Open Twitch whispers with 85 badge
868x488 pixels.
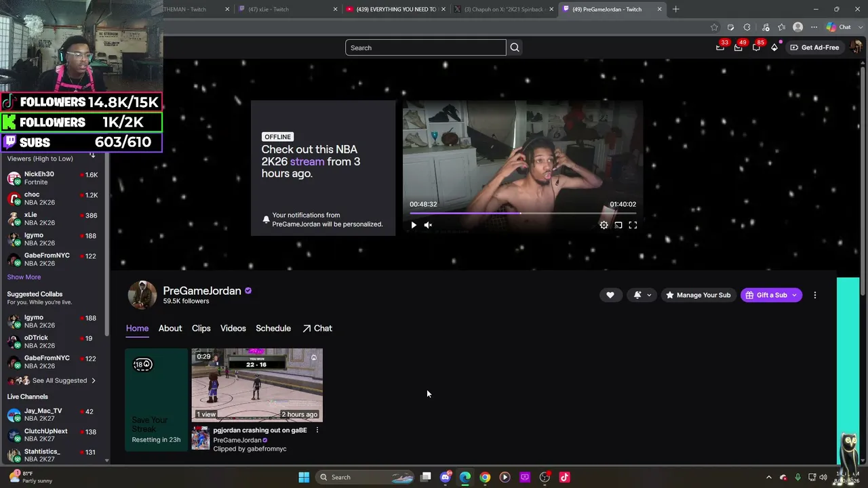(756, 47)
